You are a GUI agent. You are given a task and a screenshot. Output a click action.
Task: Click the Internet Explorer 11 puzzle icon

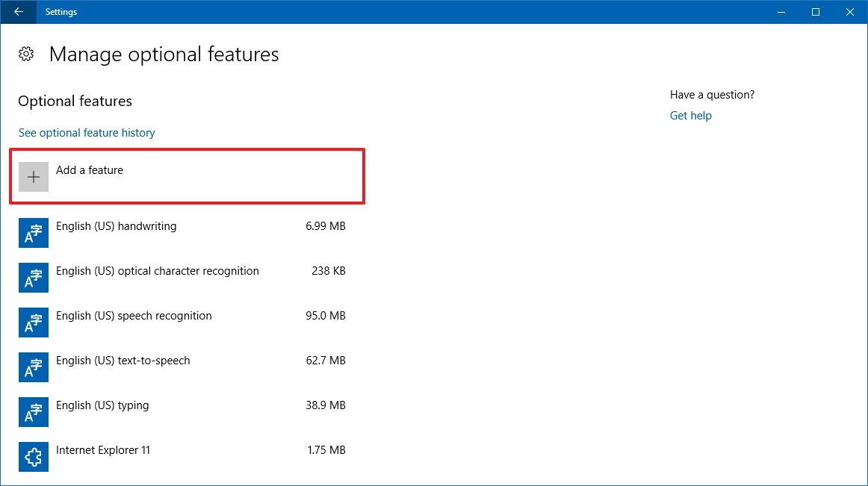coord(33,457)
